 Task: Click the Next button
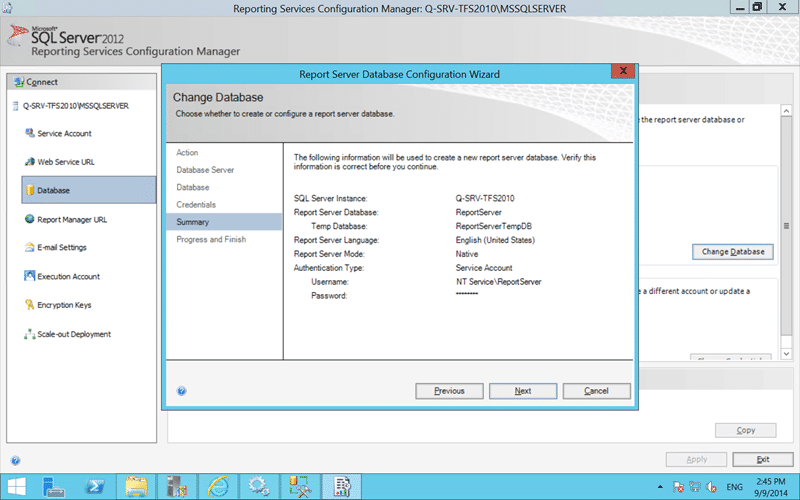pos(523,391)
